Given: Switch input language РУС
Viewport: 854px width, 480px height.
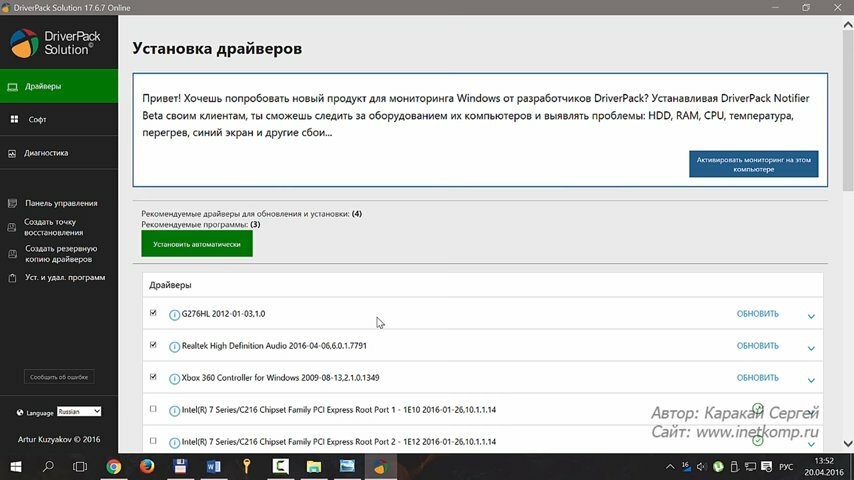Looking at the screenshot, I should click(x=786, y=467).
